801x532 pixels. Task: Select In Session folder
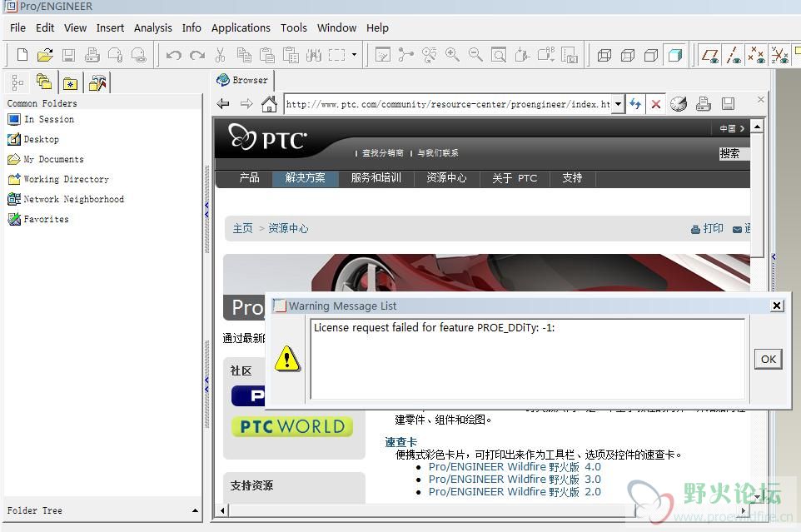pyautogui.click(x=41, y=119)
